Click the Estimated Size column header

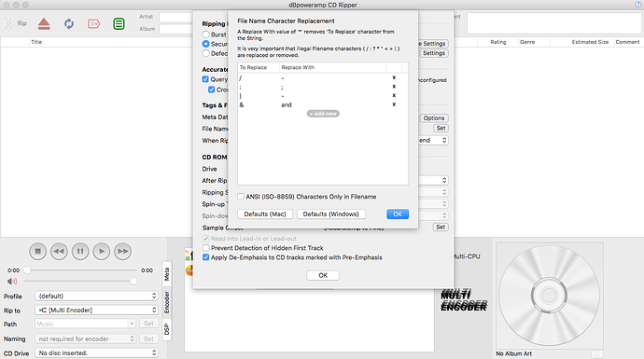coord(590,42)
